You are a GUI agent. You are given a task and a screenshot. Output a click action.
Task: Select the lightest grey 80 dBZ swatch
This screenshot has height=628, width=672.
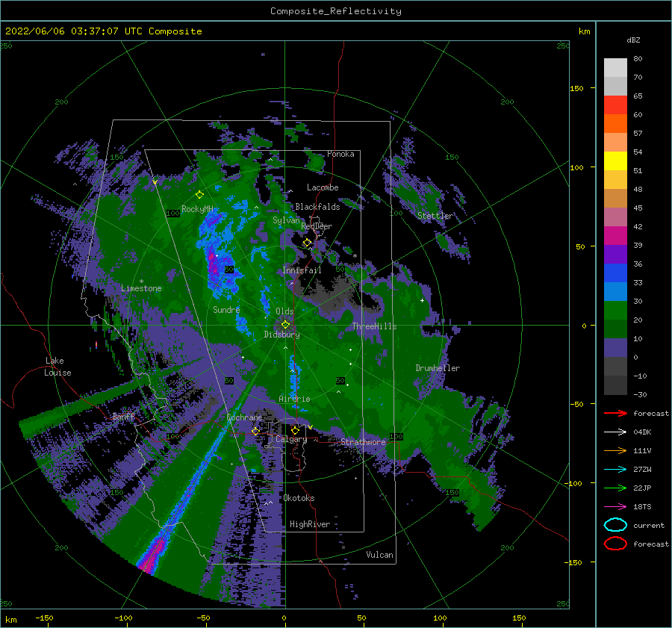point(615,67)
